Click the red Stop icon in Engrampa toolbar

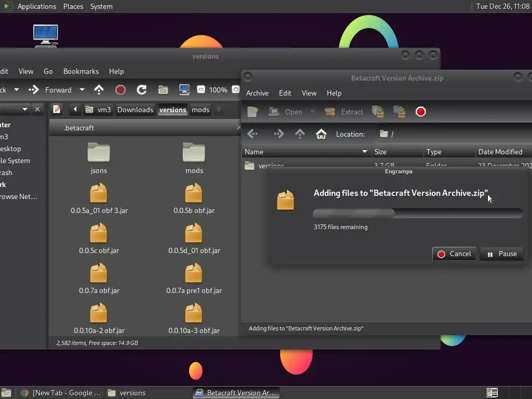coord(421,112)
